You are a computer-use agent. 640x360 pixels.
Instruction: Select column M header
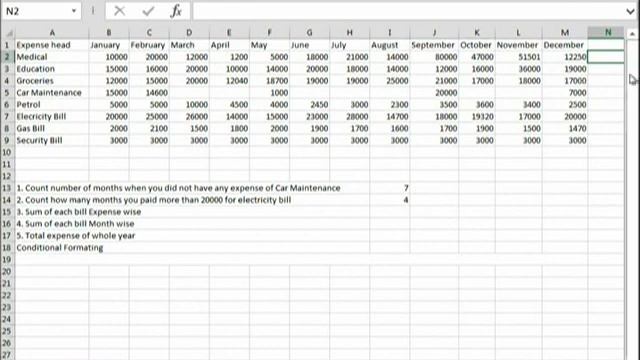[565, 33]
